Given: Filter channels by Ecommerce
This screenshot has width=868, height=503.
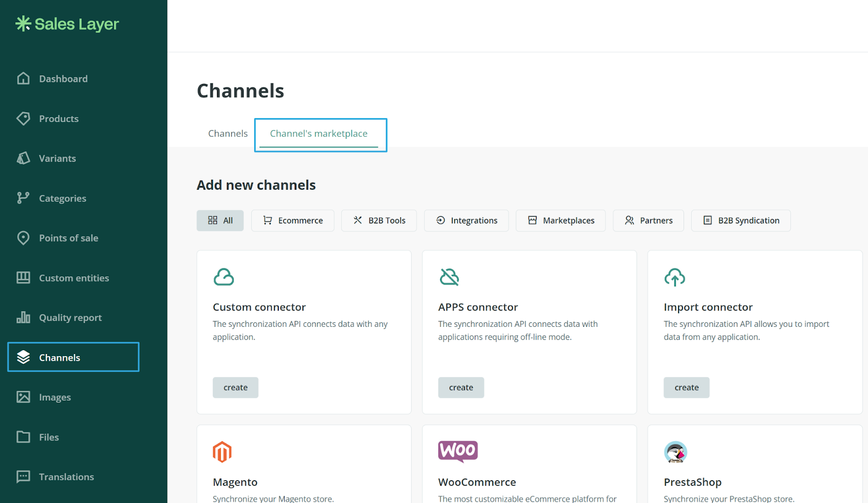Looking at the screenshot, I should point(292,221).
